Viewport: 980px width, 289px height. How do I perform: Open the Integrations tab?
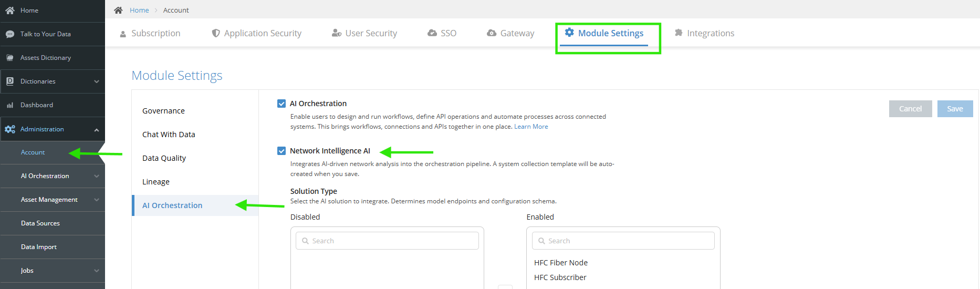[x=704, y=33]
